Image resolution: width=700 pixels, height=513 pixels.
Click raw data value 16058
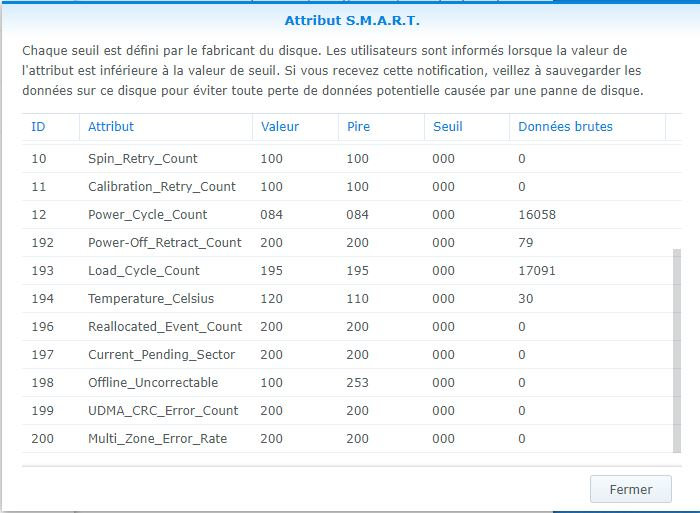click(537, 215)
